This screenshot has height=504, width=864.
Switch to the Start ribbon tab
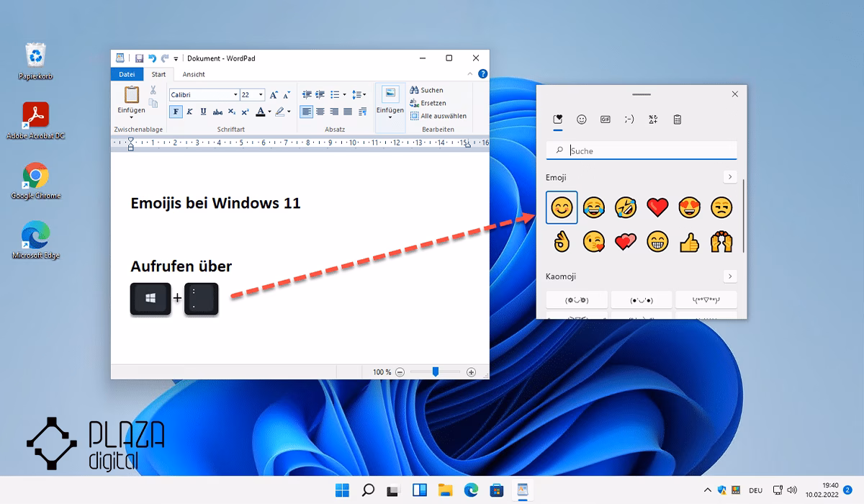(x=158, y=74)
